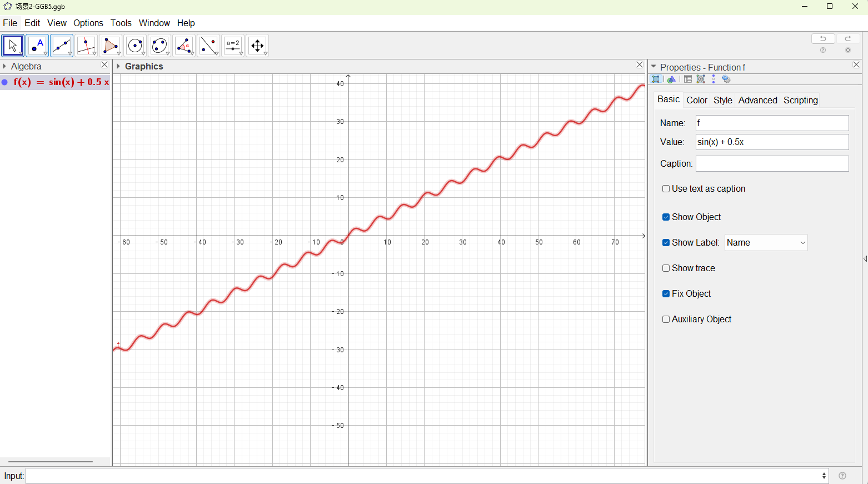Disable Fix Object for function f
The width and height of the screenshot is (868, 484).
click(x=666, y=293)
